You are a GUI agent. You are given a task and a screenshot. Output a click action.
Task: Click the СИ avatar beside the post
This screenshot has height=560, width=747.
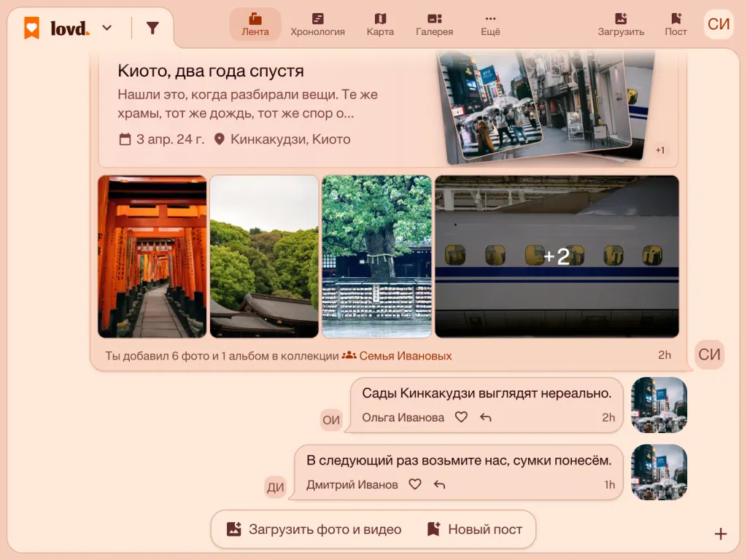click(709, 354)
